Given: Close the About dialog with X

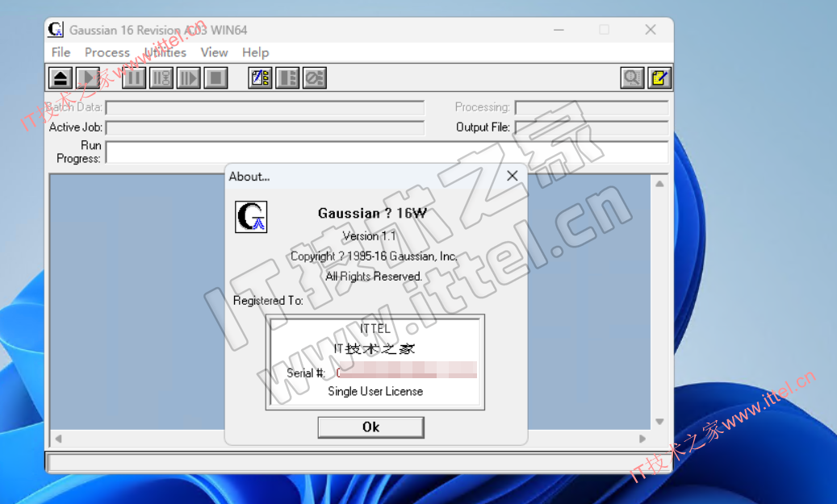Looking at the screenshot, I should coord(512,176).
